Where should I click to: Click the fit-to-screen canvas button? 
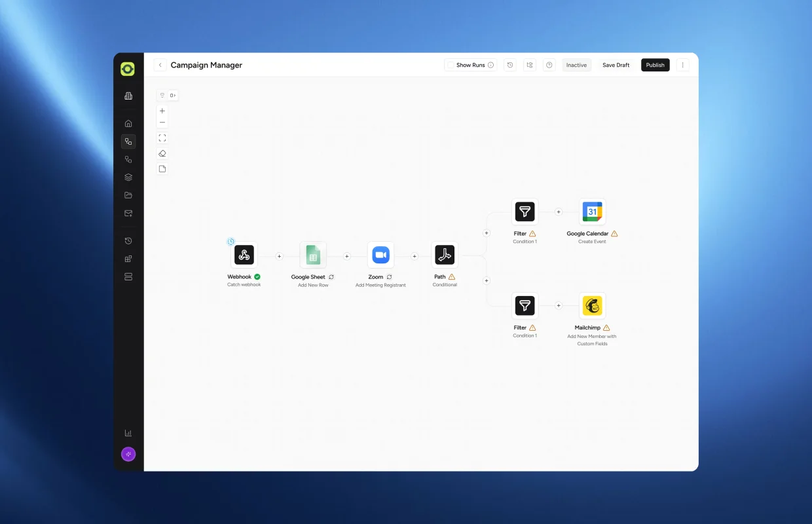click(162, 138)
